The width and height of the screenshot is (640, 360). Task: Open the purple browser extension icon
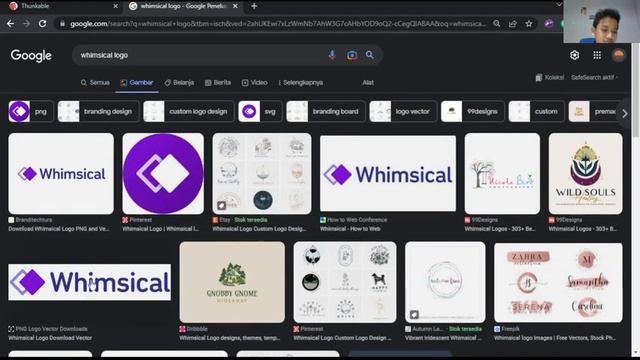coord(549,24)
